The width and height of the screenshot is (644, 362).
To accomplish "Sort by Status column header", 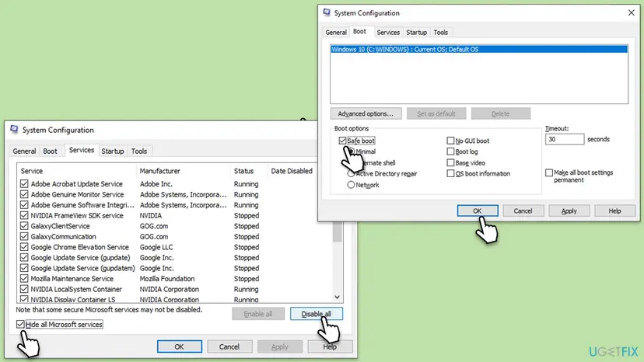I will click(249, 171).
